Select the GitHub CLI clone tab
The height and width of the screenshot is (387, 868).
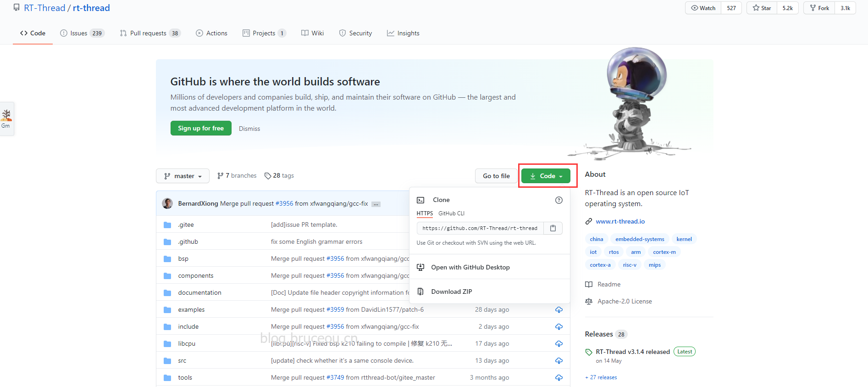(x=451, y=213)
